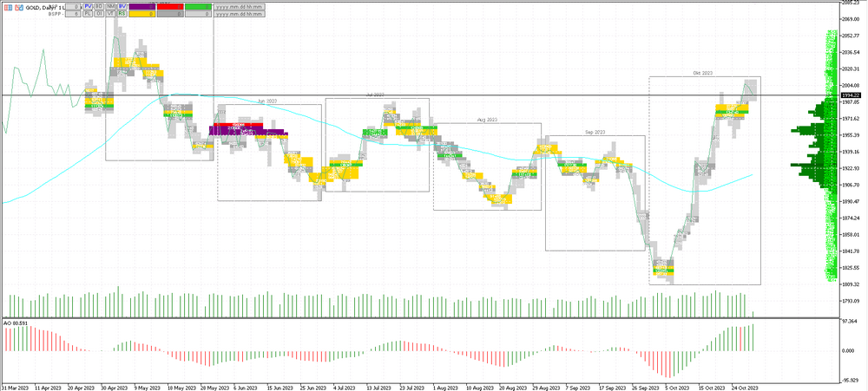Toggle the RS button
The width and height of the screenshot is (868, 391).
click(x=122, y=14)
